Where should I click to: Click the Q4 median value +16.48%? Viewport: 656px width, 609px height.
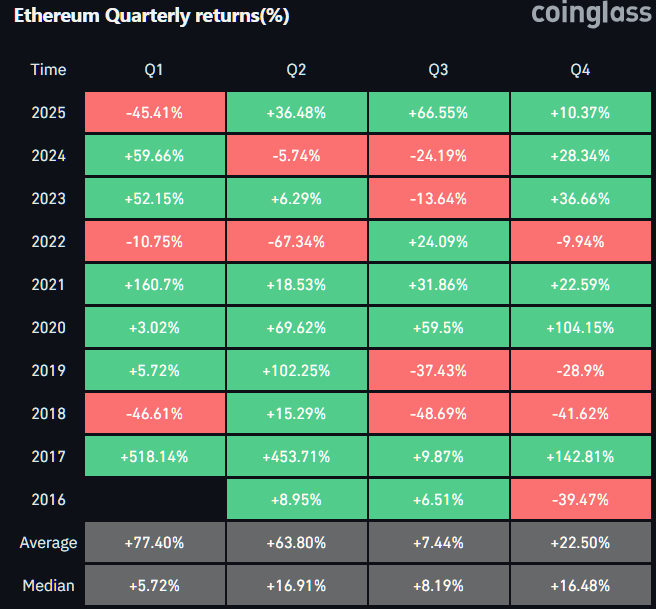click(x=579, y=585)
